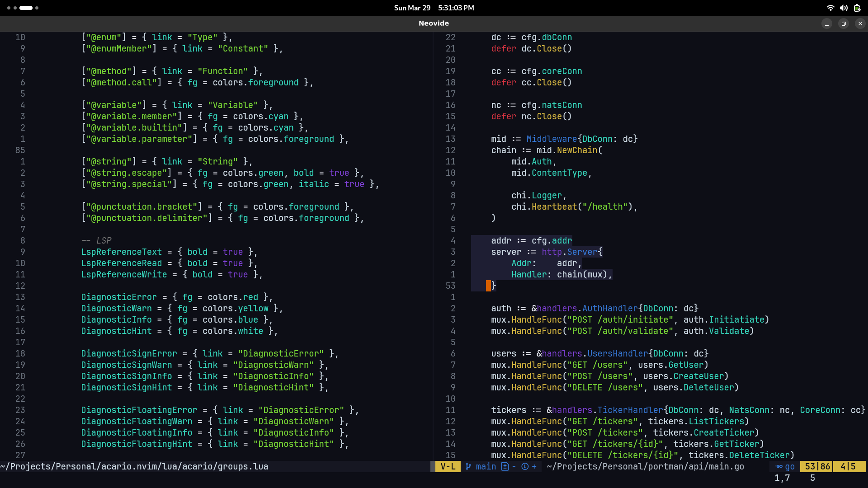Click the 4|5 column position indicator
Viewport: 868px width, 488px height.
848,467
